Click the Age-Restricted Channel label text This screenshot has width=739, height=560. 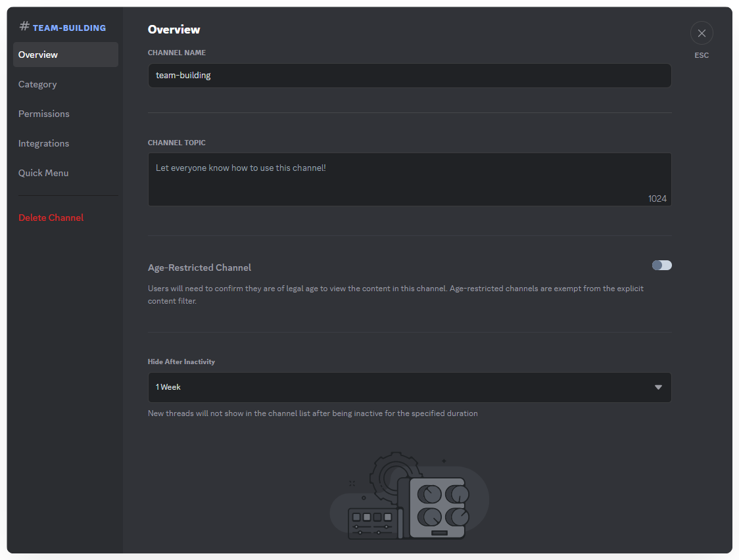(199, 268)
